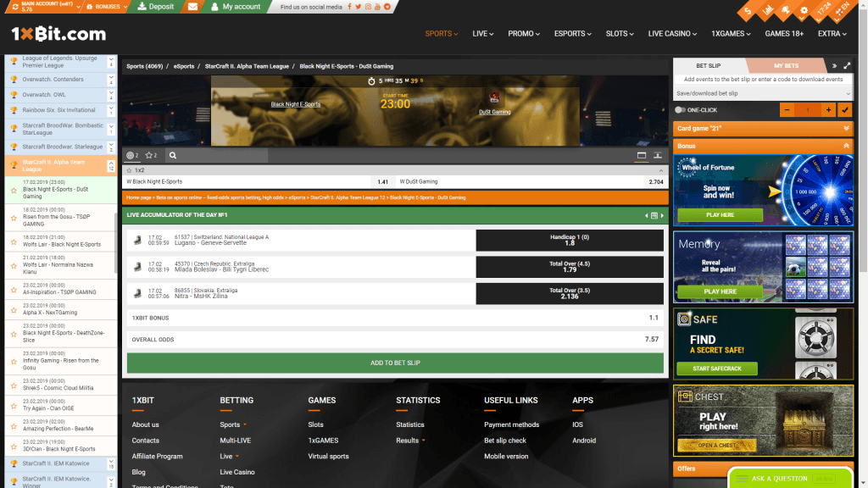Screen dimensions: 868x488
Task: Open the PROMO menu
Action: pos(524,34)
